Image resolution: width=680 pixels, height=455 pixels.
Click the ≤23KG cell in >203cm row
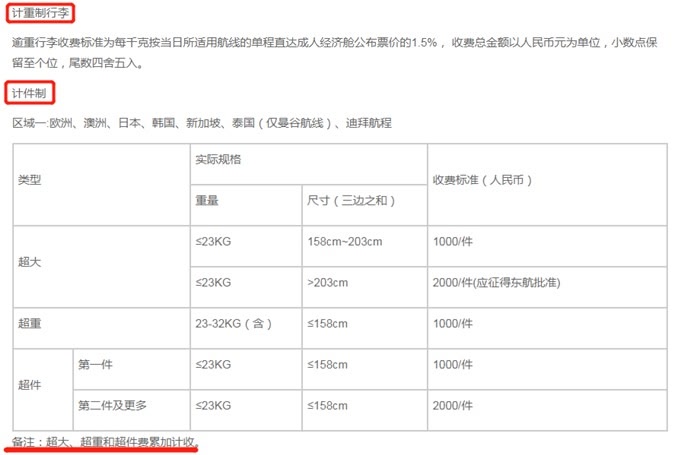pos(246,287)
